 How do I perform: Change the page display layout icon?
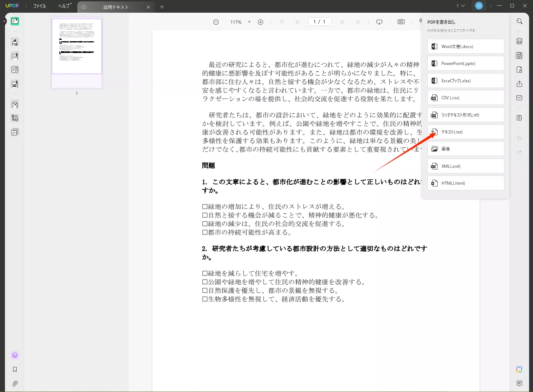coord(401,22)
